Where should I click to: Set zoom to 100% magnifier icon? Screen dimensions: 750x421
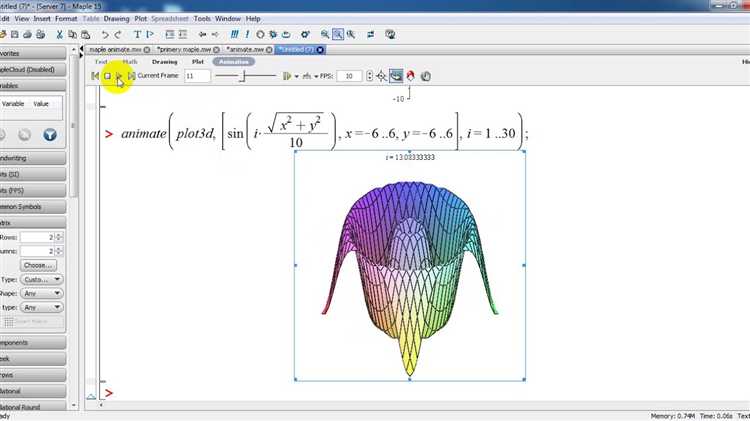pos(325,34)
